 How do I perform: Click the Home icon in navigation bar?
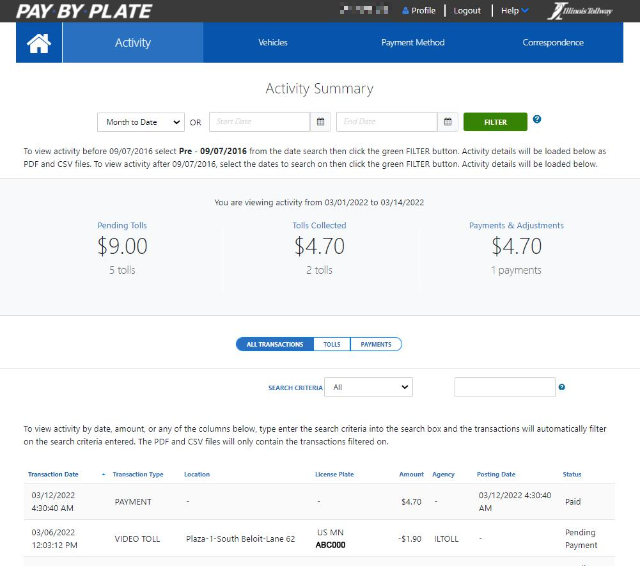[39, 43]
